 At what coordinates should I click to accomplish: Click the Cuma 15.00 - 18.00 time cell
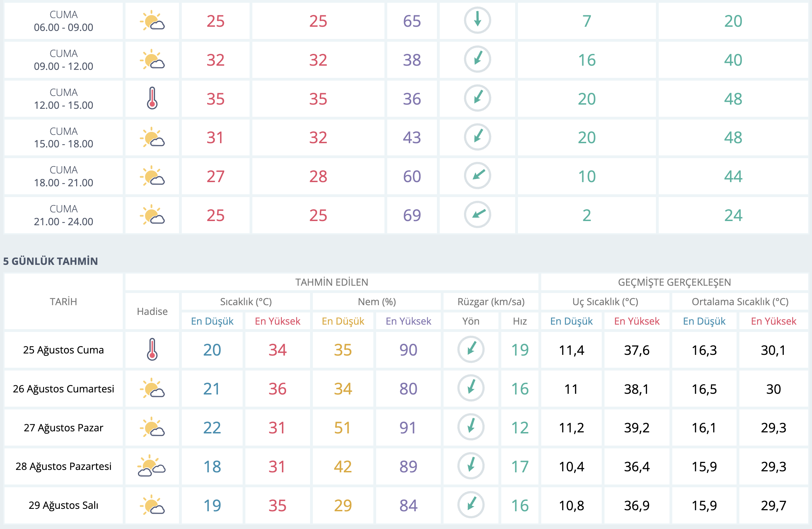coord(63,137)
